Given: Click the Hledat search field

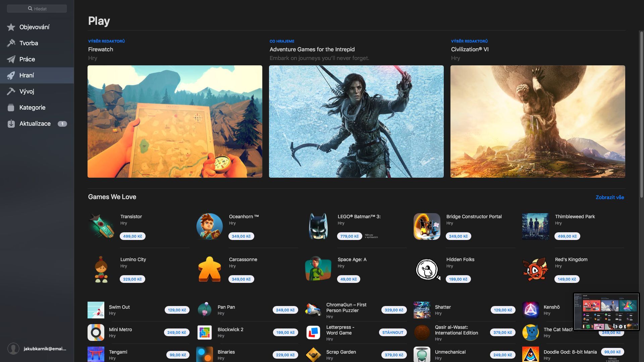Looking at the screenshot, I should pos(37,8).
